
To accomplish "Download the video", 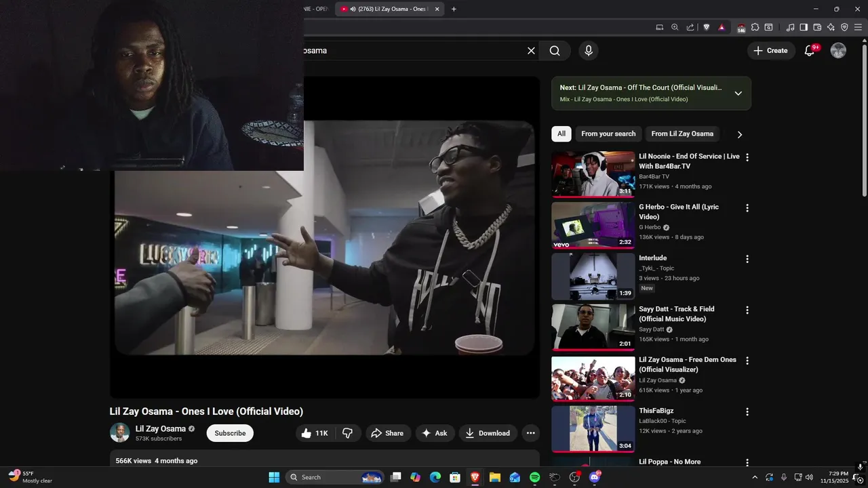I will point(488,433).
